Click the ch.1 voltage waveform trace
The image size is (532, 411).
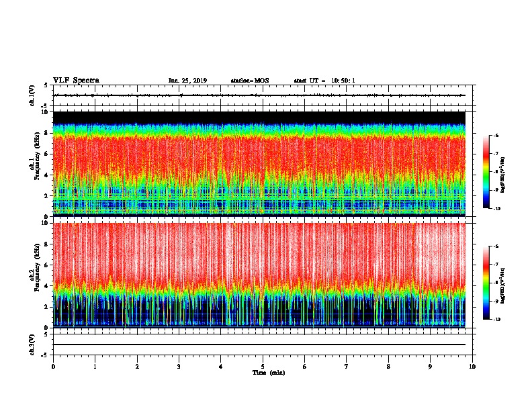259,95
